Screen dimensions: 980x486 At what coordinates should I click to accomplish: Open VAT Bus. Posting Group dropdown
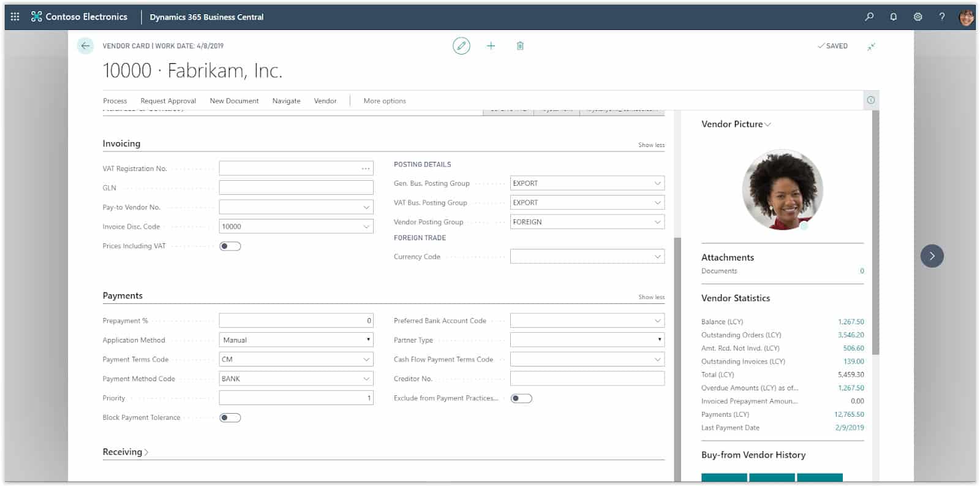[x=657, y=203]
